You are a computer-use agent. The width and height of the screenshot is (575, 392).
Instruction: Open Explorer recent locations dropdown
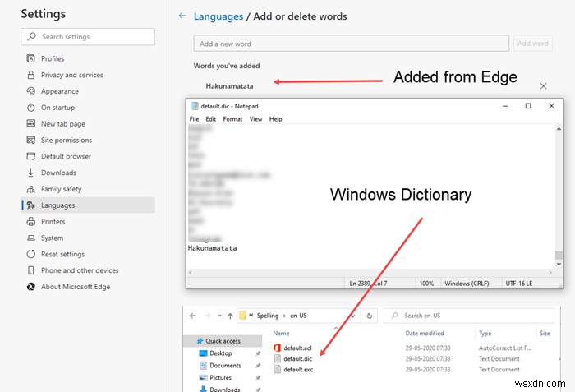tap(219, 316)
